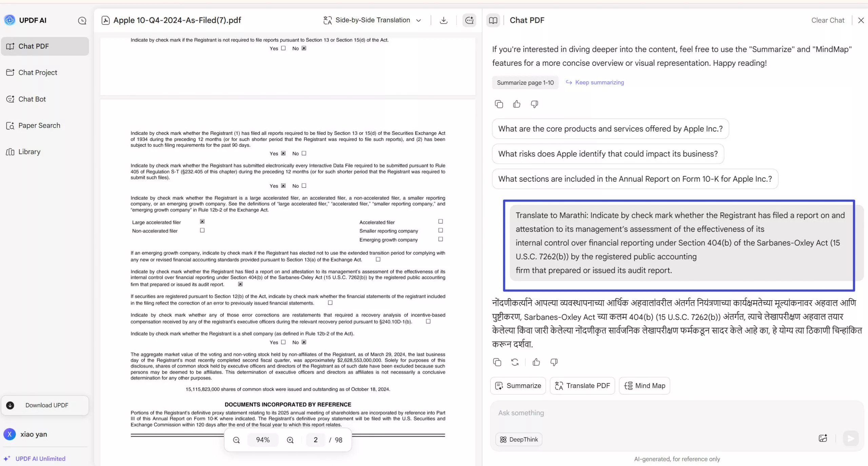
Task: Check the Emerging growth company checkbox
Action: tap(440, 239)
